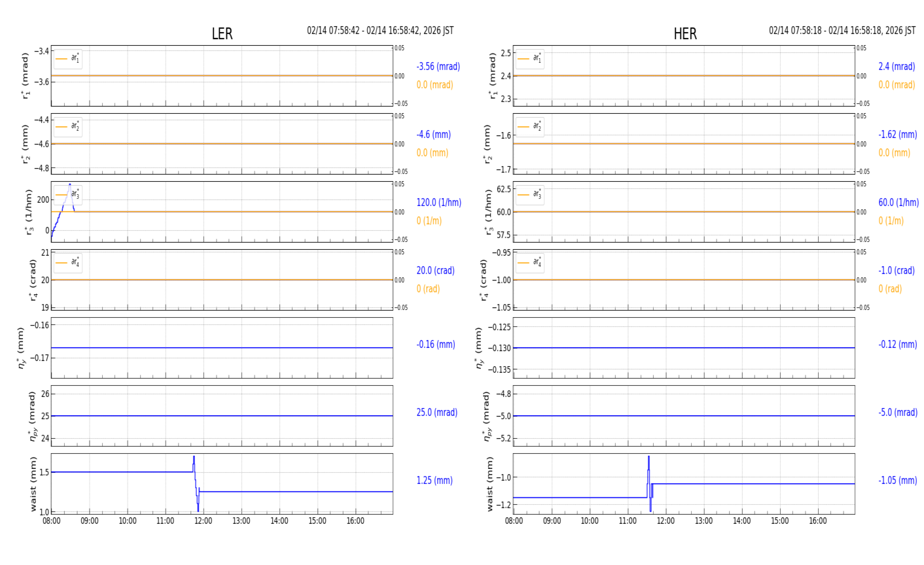Viewport: 924px width, 565px height.
Task: Select the 12:00 tick on LER time axis
Action: (x=204, y=521)
